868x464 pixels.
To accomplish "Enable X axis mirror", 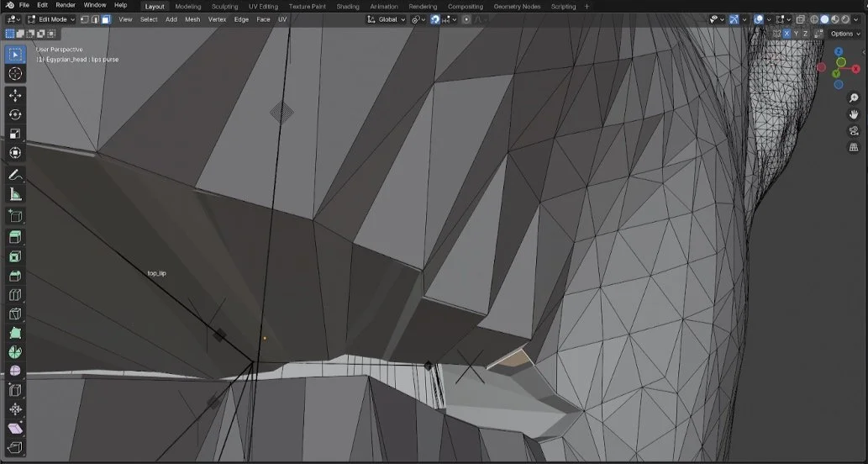I will pyautogui.click(x=786, y=34).
